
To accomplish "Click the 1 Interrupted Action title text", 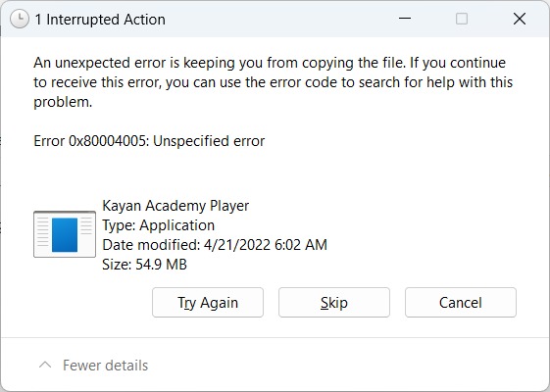I will pyautogui.click(x=100, y=20).
